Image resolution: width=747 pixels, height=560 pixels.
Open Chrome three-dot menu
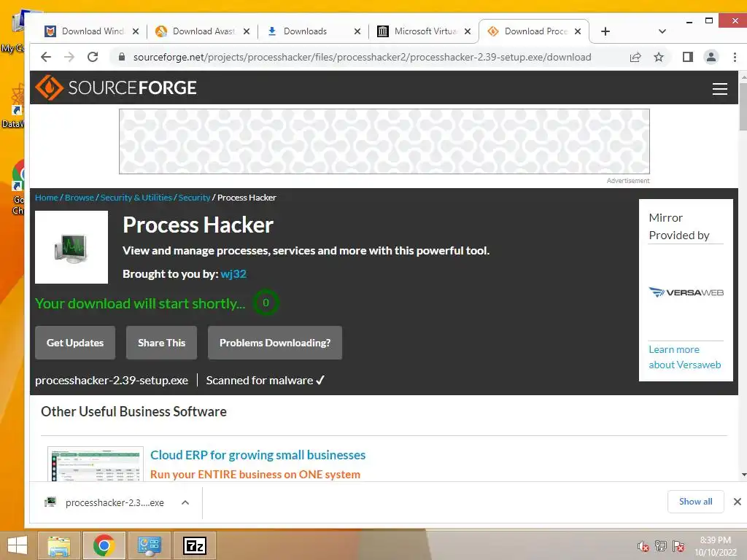(x=735, y=57)
